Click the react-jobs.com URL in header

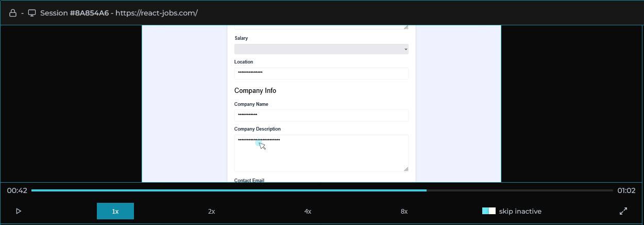coord(157,13)
